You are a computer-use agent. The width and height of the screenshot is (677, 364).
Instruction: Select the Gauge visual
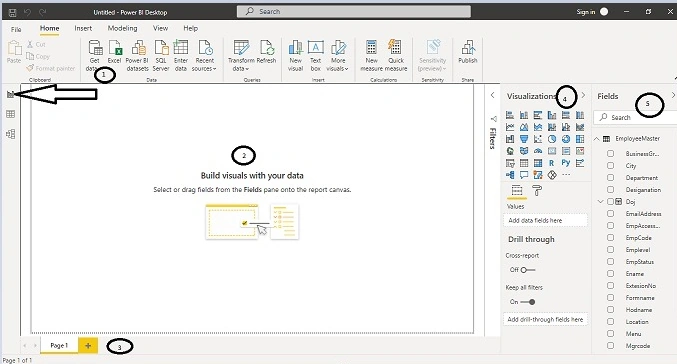(538, 151)
